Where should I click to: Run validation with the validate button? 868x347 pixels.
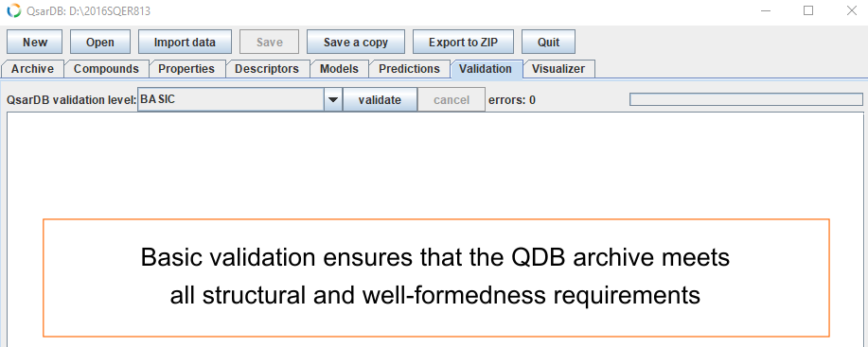[380, 100]
